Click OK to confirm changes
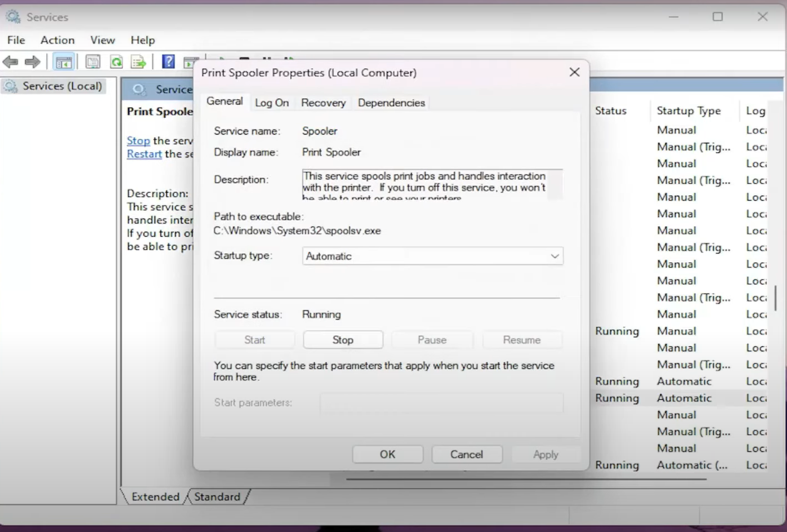 387,454
